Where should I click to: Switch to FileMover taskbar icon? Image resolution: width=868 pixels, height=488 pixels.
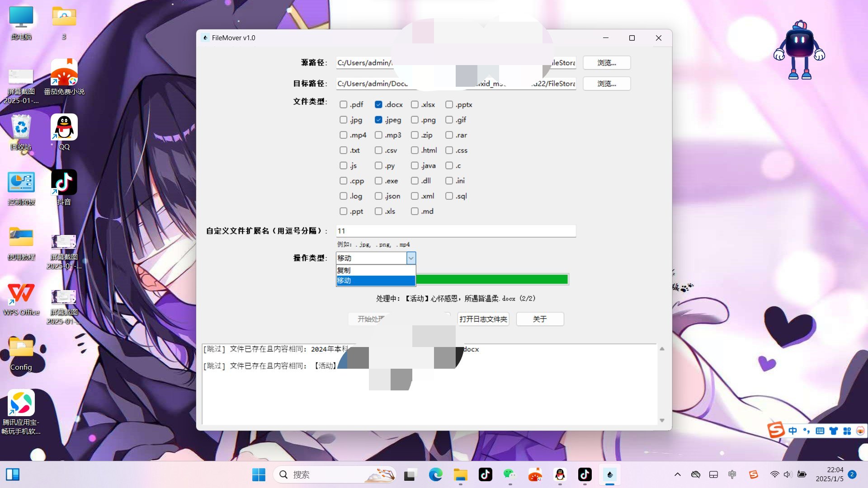click(x=609, y=474)
